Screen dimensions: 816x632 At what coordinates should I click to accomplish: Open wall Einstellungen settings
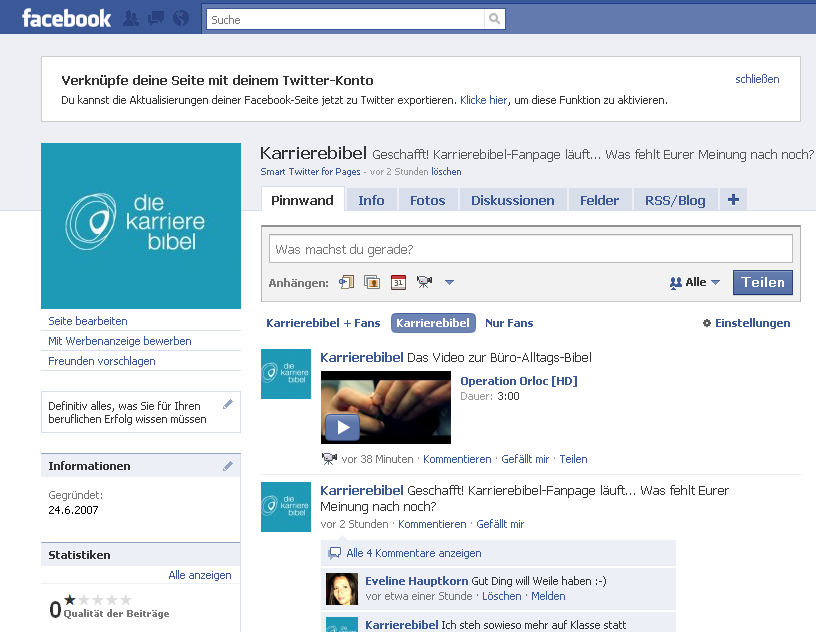tap(746, 323)
